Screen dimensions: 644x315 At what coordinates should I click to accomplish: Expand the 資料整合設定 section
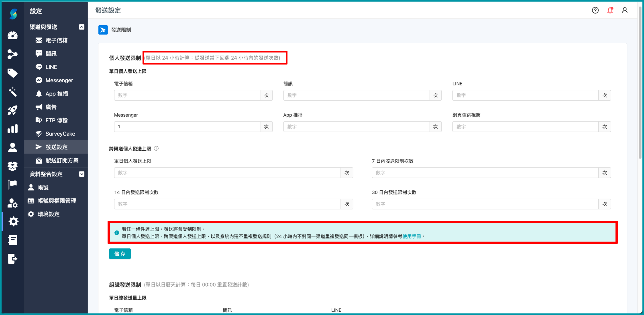coord(82,174)
